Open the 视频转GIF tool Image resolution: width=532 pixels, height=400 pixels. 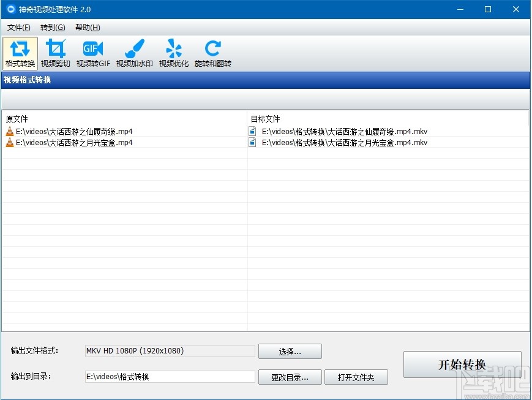93,53
